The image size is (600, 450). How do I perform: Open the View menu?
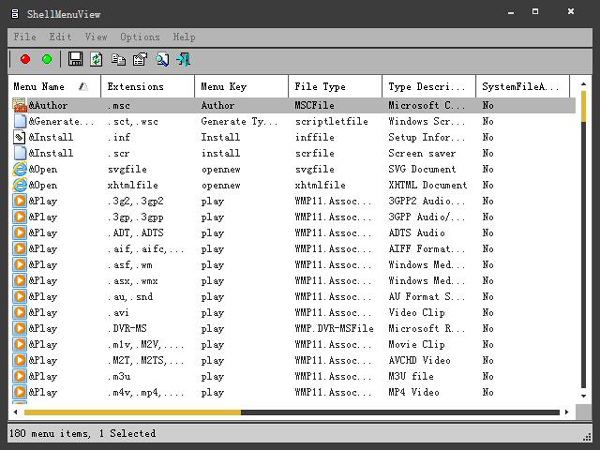(x=96, y=37)
